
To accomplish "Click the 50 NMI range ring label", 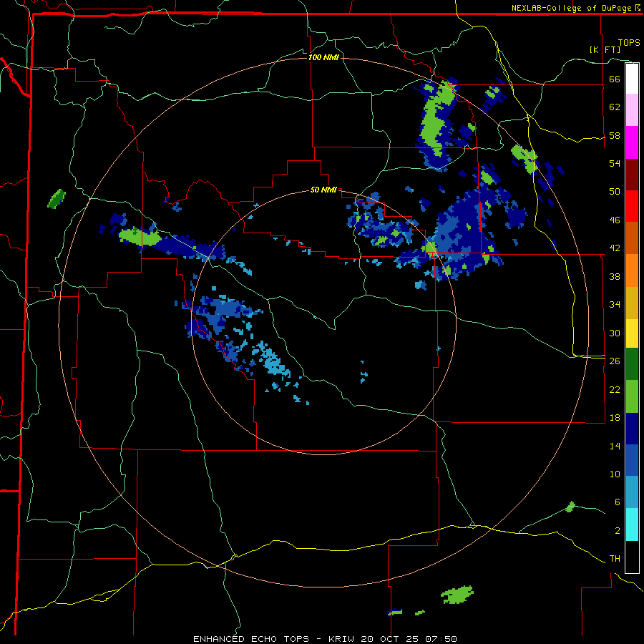I will (323, 190).
